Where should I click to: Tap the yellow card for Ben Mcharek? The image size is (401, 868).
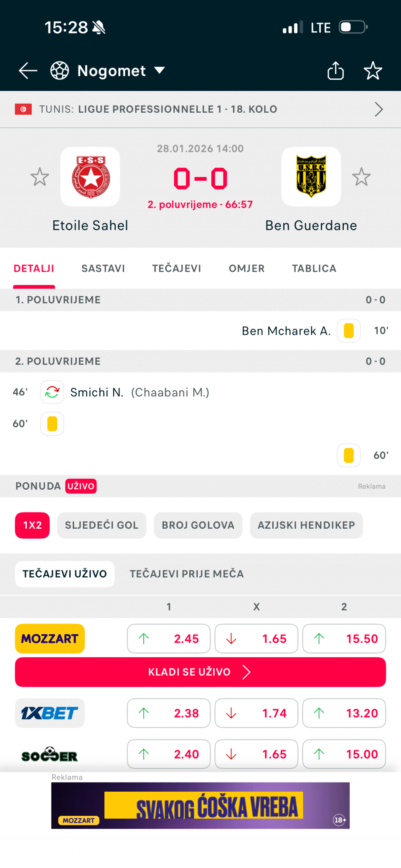349,331
